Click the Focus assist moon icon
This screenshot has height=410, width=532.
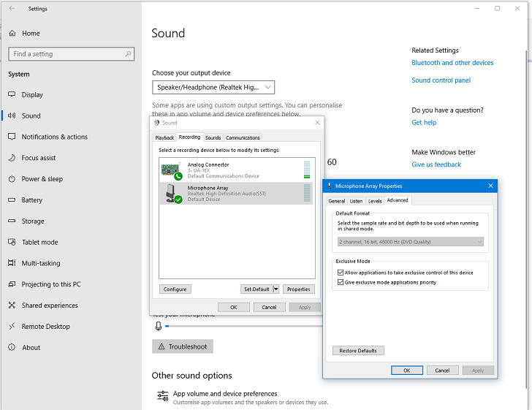12,157
